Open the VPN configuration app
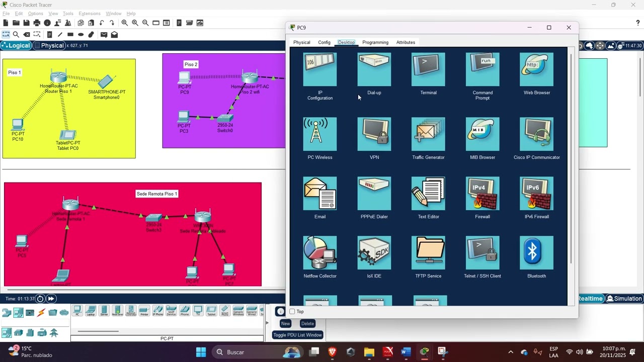The image size is (644, 362). point(374,134)
